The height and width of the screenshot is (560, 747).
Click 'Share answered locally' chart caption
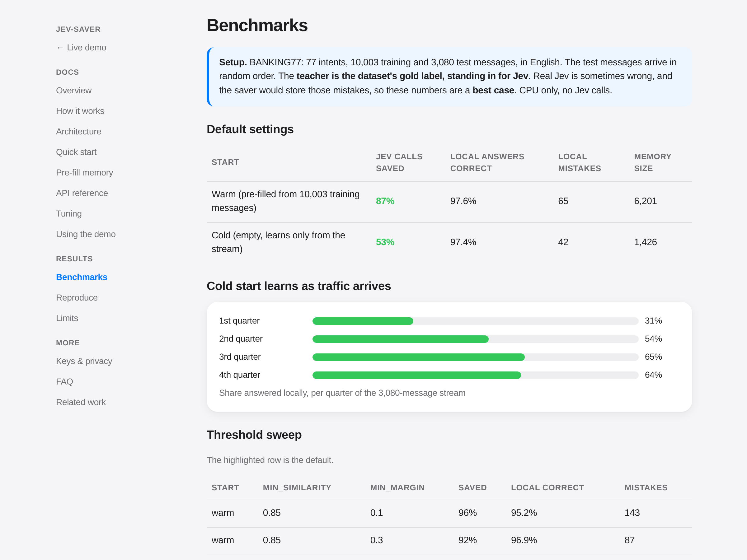point(342,393)
